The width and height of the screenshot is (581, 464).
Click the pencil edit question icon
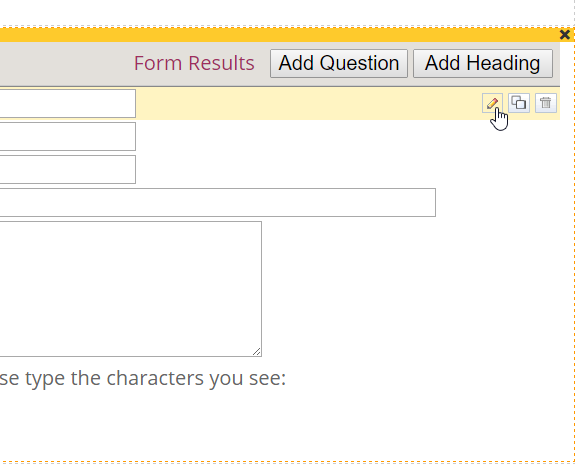[492, 103]
